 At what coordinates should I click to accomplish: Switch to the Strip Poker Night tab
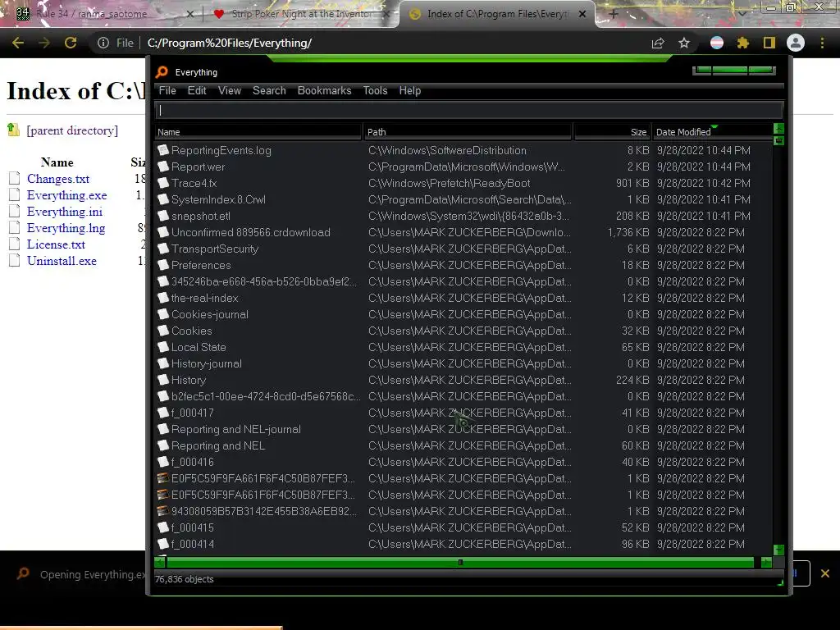[302, 14]
